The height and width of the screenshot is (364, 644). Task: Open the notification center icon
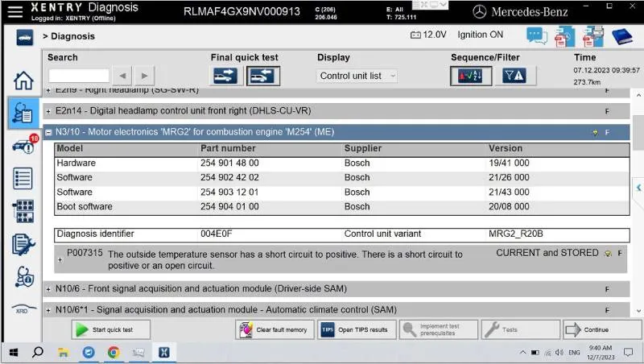(x=628, y=353)
